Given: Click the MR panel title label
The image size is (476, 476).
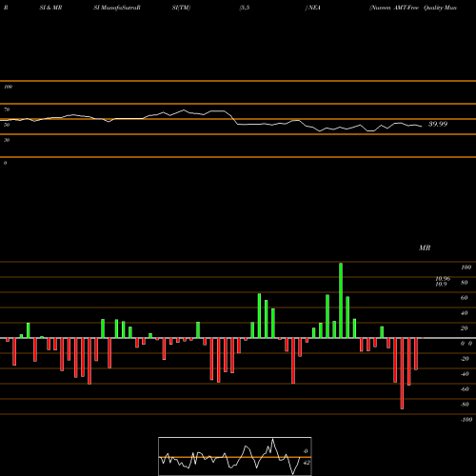Looking at the screenshot, I should pyautogui.click(x=425, y=248).
